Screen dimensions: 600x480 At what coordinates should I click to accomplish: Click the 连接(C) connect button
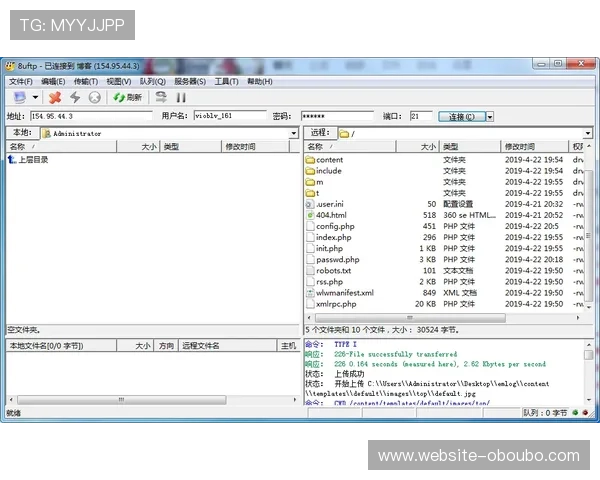point(461,116)
